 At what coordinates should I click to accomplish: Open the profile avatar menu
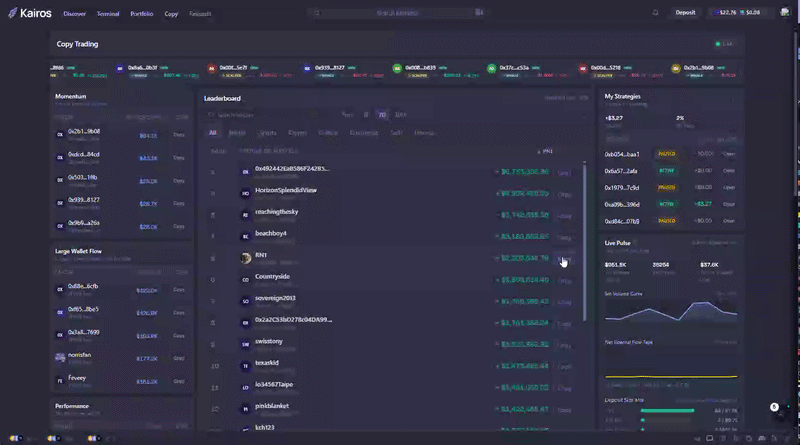(784, 12)
